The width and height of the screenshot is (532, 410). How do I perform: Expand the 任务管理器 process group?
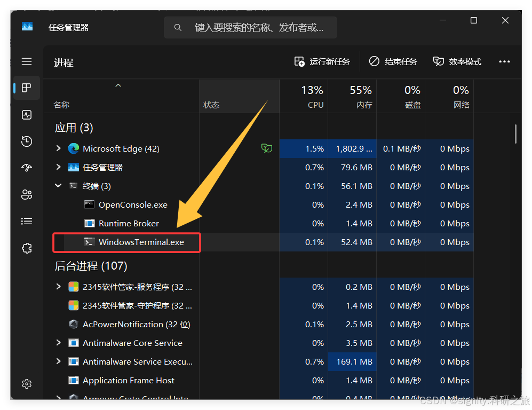(58, 167)
